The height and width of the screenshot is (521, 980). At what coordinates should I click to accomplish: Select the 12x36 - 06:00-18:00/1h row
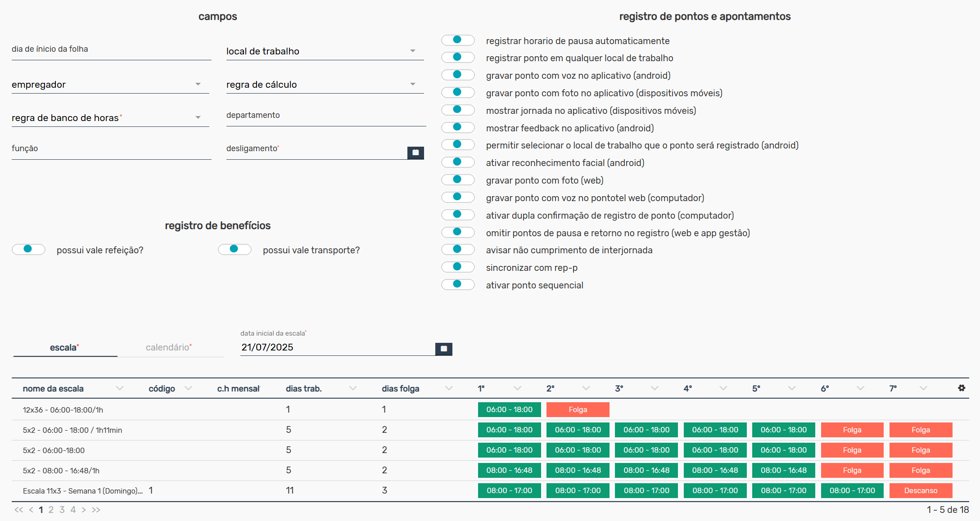point(490,410)
